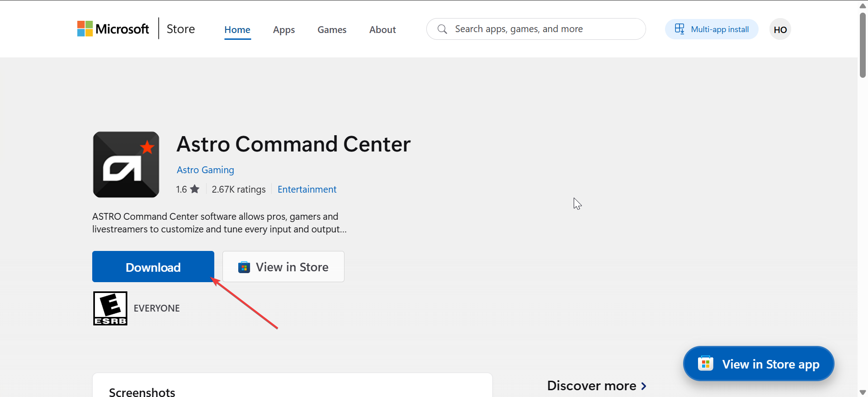The height and width of the screenshot is (397, 868).
Task: Go to the Home tab
Action: (x=237, y=30)
